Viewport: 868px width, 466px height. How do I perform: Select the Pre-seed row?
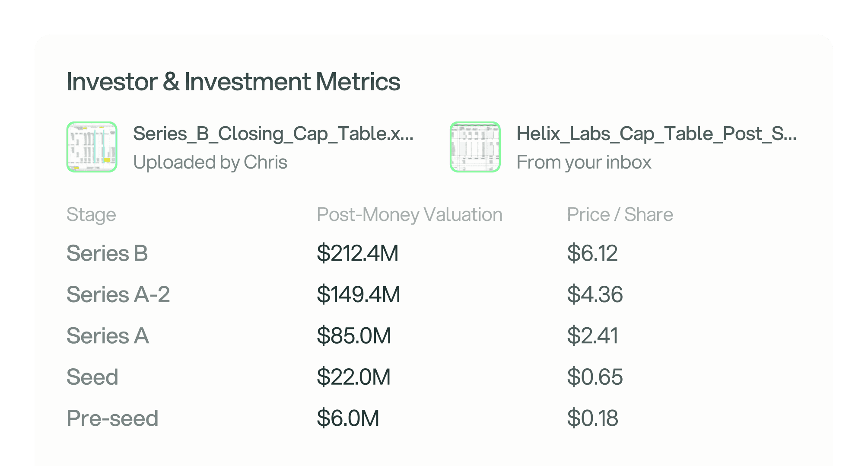coord(112,418)
